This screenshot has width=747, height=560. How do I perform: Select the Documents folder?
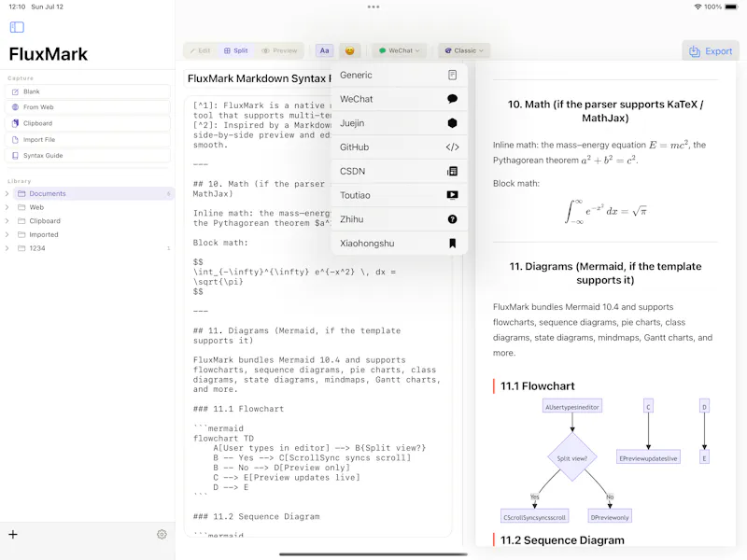tap(93, 194)
